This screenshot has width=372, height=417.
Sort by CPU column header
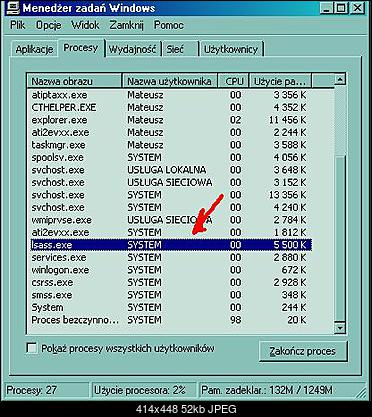click(x=233, y=81)
